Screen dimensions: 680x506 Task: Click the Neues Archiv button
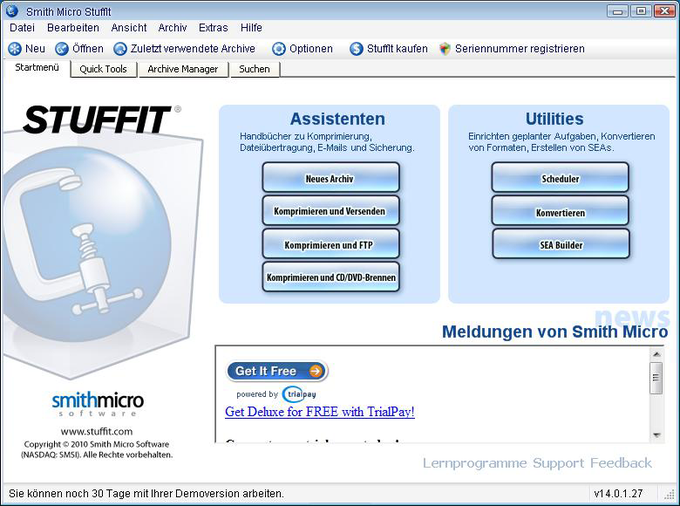(x=330, y=178)
